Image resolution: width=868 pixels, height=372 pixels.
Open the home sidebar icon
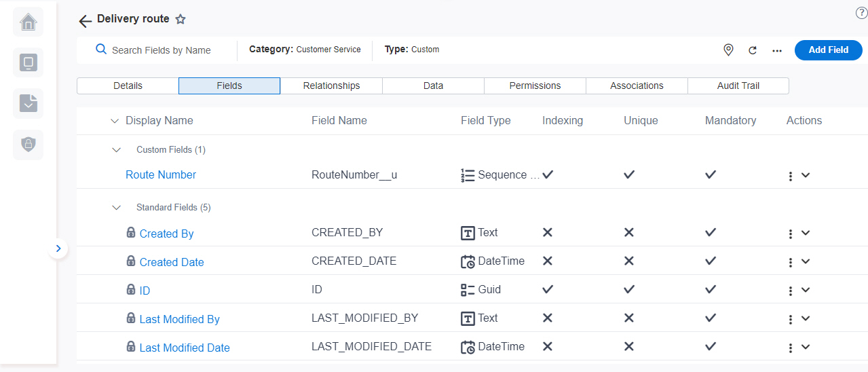(x=29, y=22)
